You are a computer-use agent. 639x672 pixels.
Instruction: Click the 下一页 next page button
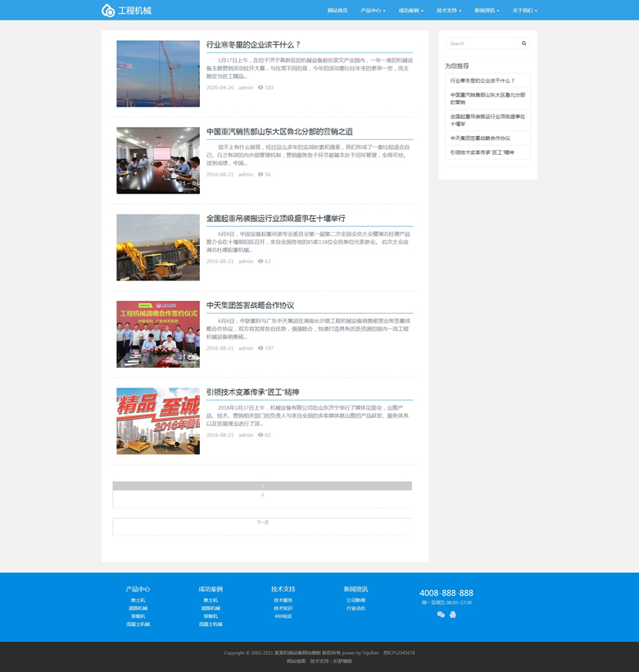[262, 522]
